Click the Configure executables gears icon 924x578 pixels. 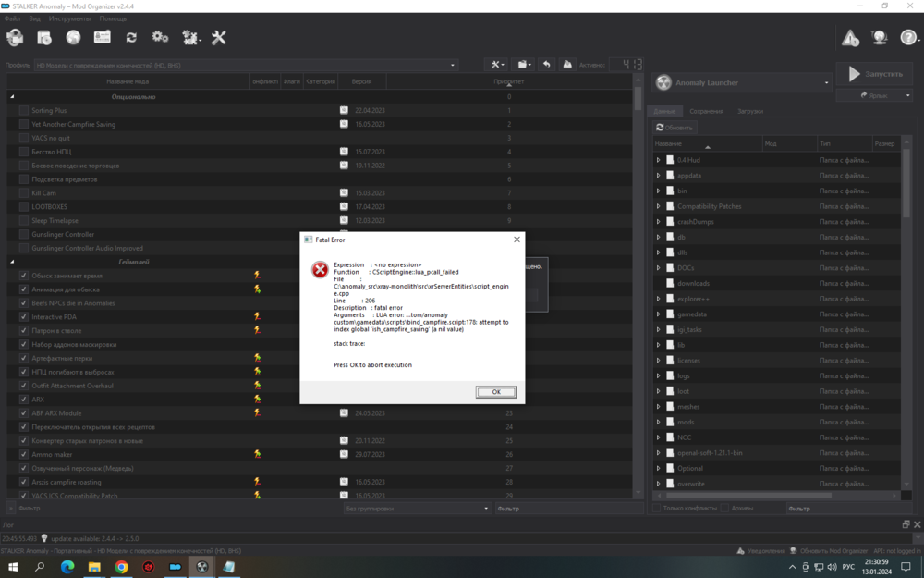point(160,38)
